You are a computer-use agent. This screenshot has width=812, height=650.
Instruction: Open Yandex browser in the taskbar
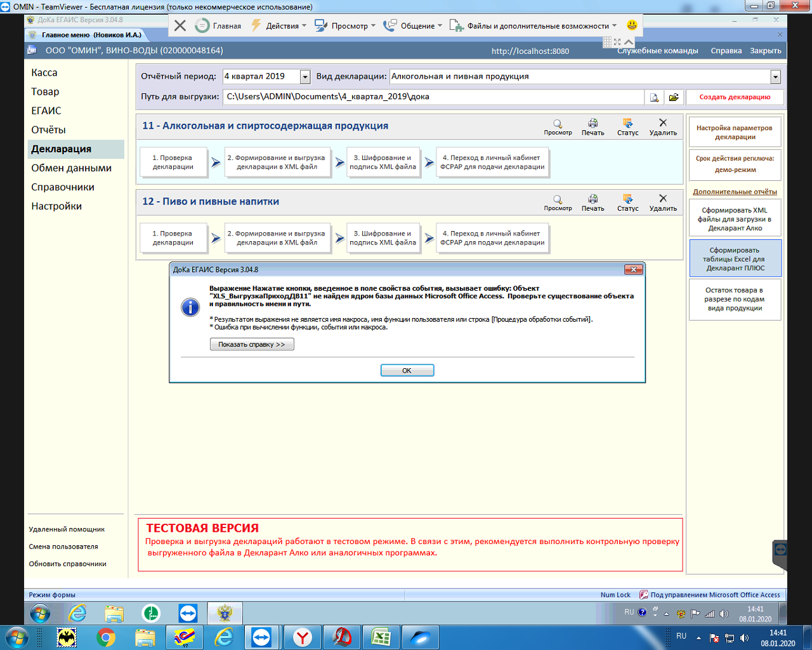303,637
